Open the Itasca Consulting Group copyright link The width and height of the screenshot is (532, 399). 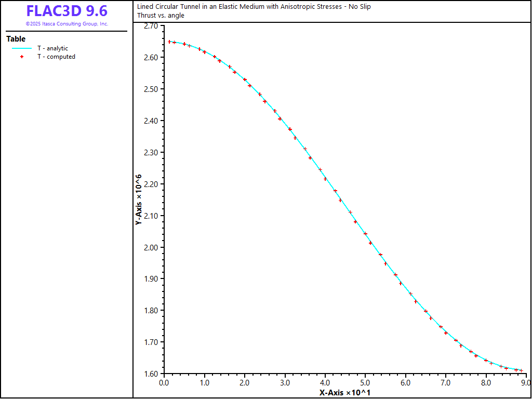[x=66, y=24]
